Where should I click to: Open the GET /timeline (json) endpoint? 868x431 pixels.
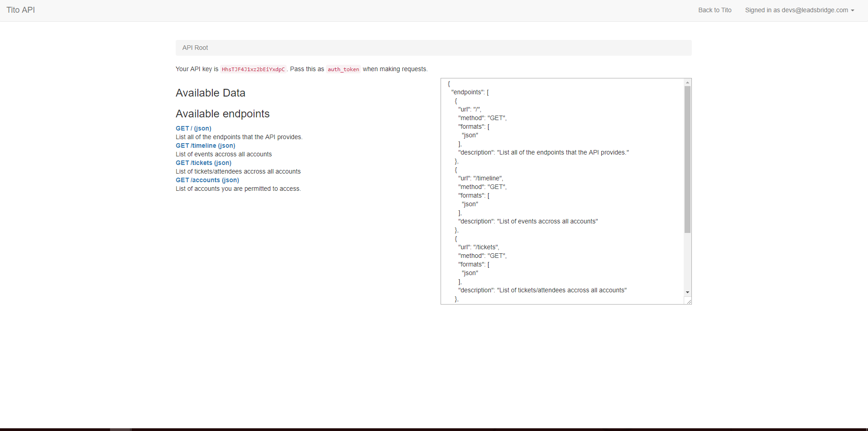206,145
